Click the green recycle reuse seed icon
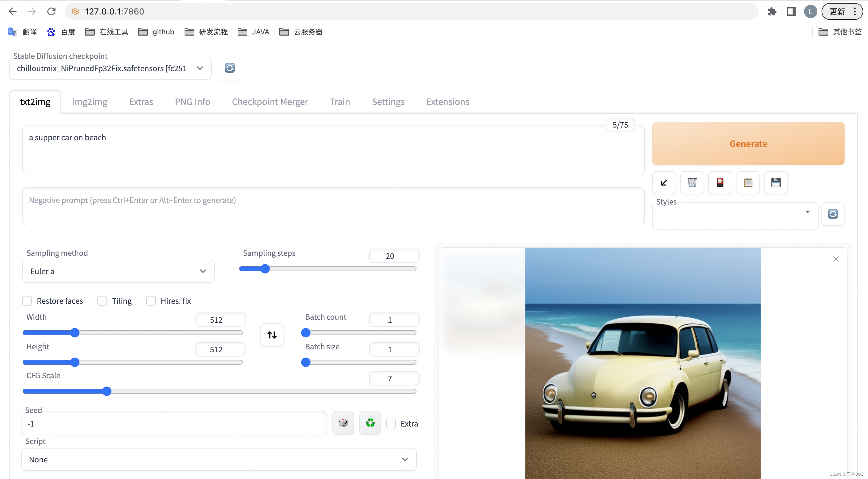This screenshot has height=479, width=868. tap(370, 423)
